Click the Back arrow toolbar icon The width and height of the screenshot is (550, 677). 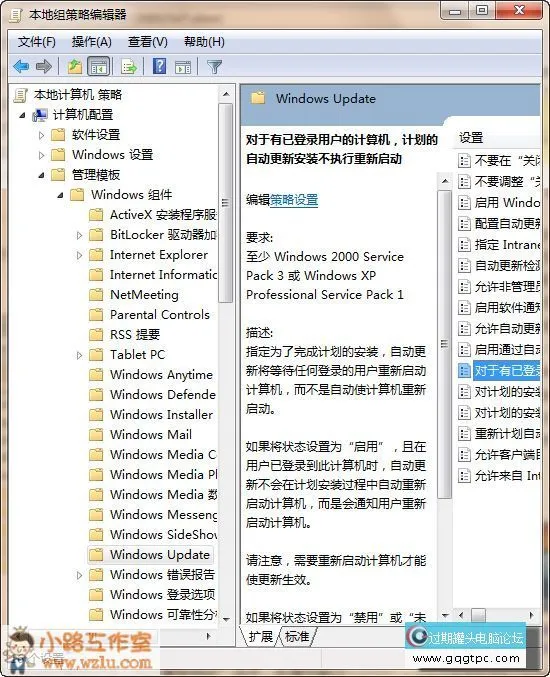click(x=21, y=66)
